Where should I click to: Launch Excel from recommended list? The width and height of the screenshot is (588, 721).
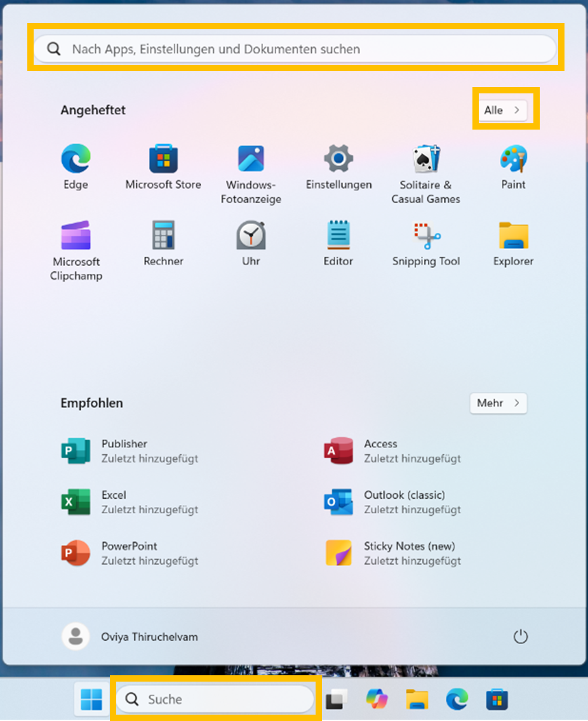(130, 502)
